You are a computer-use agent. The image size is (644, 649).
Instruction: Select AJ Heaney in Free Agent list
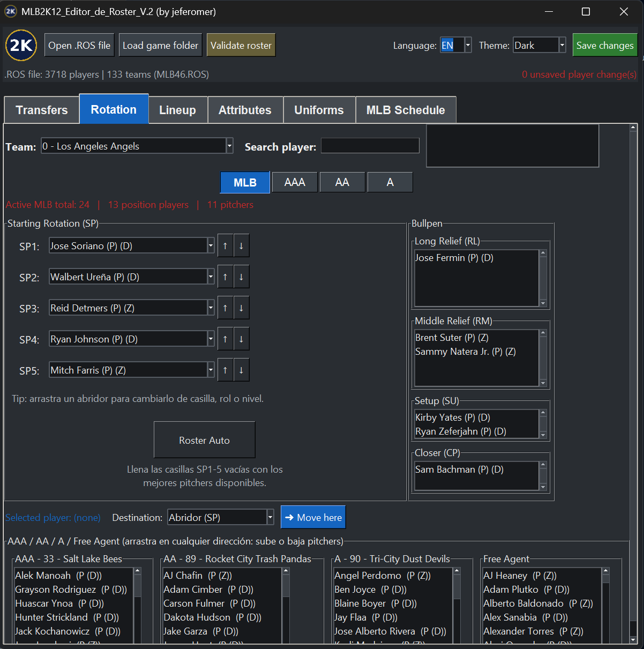pyautogui.click(x=542, y=576)
